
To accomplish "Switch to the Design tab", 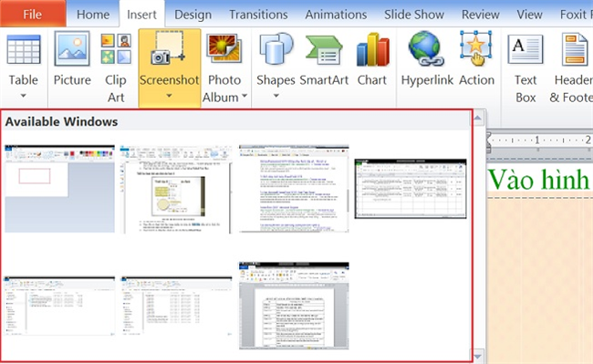I will [192, 15].
